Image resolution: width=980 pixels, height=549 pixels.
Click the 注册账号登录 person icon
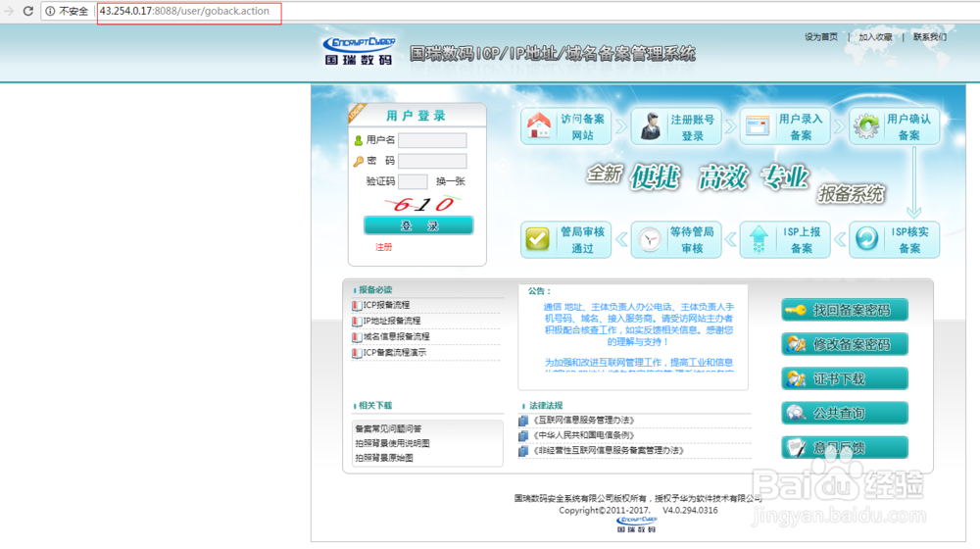coord(651,126)
